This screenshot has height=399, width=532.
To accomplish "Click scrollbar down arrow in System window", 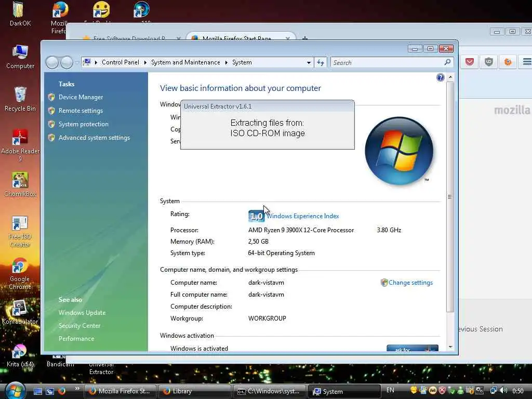I will pos(450,347).
